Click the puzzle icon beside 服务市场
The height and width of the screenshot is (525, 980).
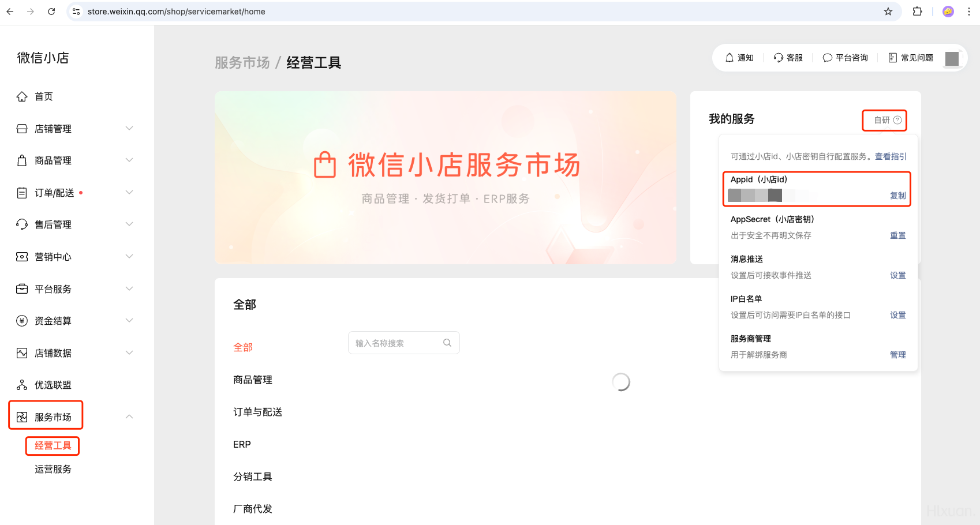coord(22,417)
